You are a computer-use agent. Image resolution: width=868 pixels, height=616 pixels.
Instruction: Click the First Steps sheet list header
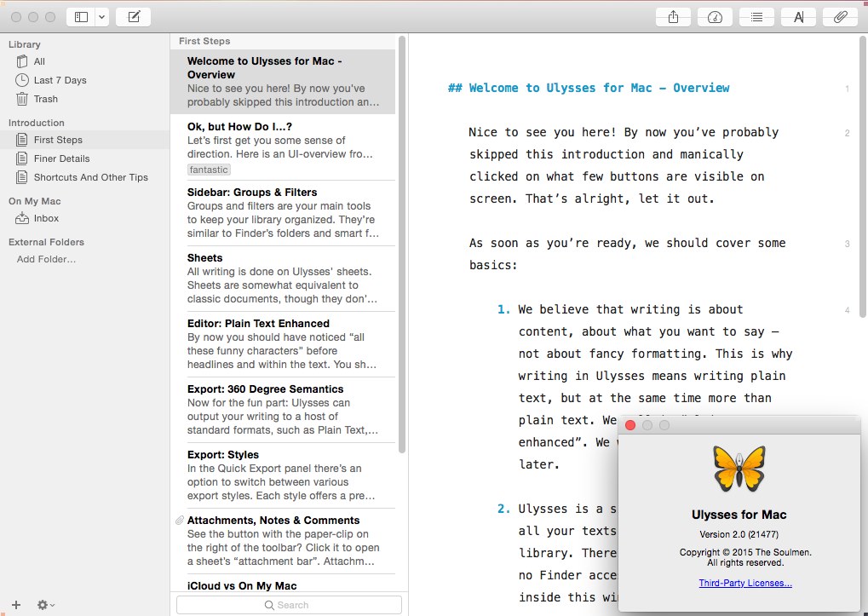pos(204,41)
